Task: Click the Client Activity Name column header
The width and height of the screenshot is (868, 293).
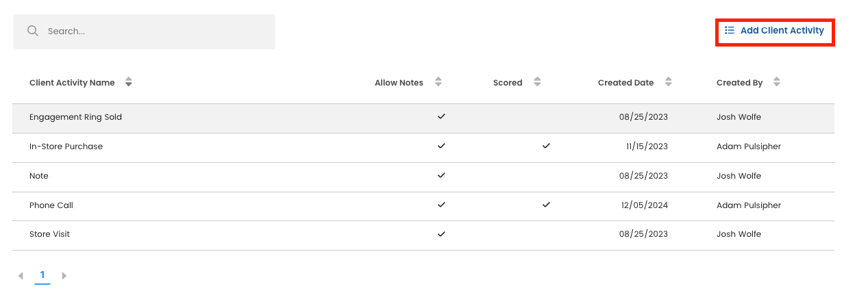Action: (72, 83)
